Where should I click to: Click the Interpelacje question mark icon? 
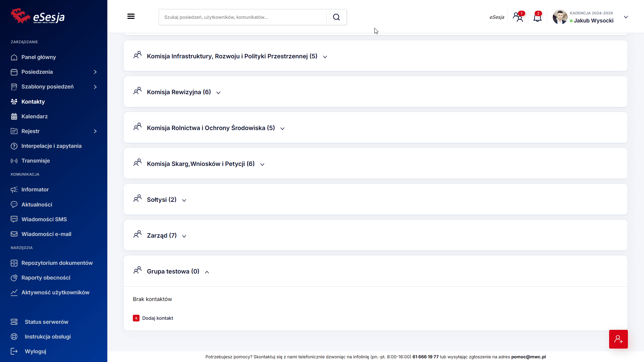pos(14,146)
